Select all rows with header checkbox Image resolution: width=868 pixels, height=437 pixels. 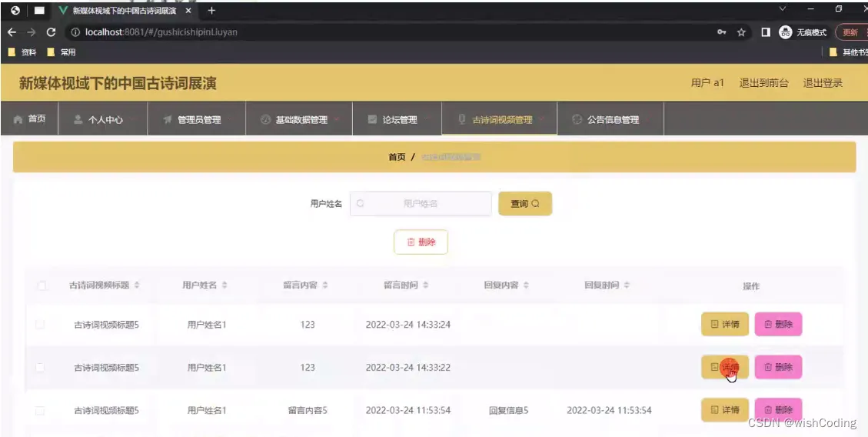(x=42, y=285)
